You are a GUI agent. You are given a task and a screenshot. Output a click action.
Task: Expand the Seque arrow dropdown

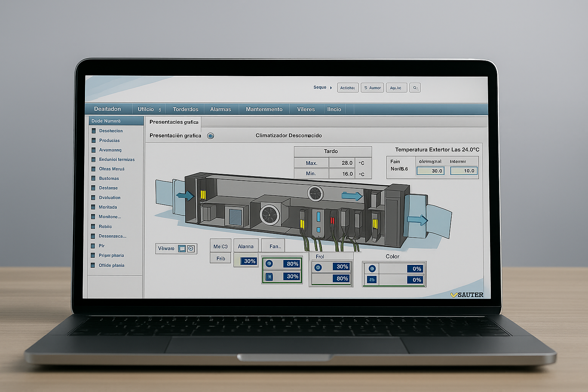(331, 88)
